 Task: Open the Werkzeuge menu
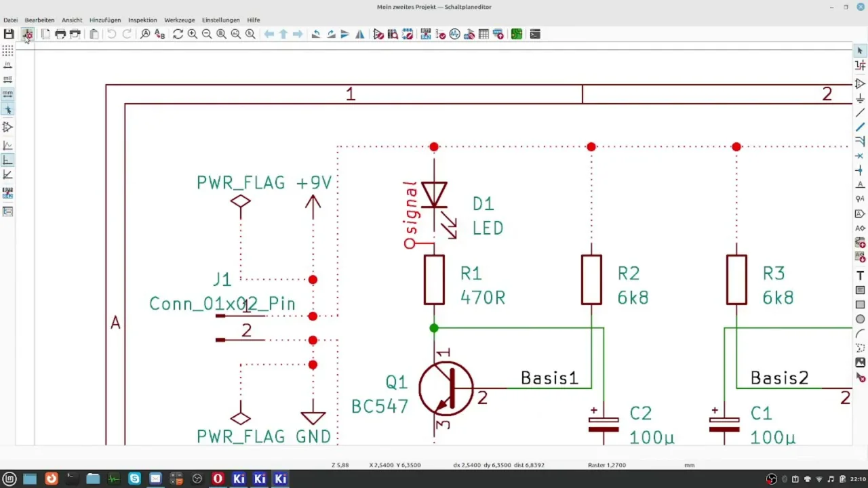[180, 20]
